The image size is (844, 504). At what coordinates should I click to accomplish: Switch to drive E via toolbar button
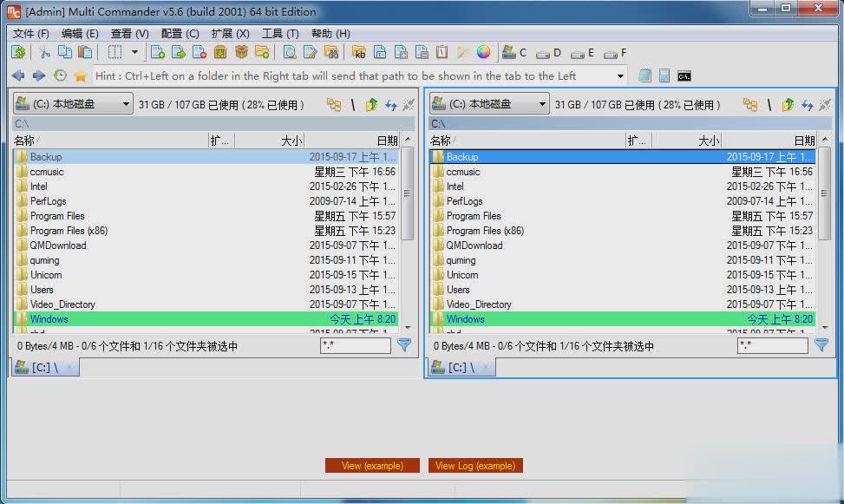(582, 53)
